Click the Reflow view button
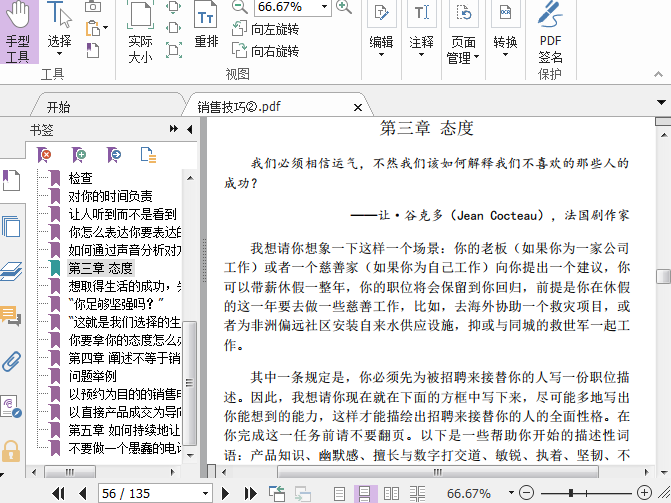 pos(206,26)
